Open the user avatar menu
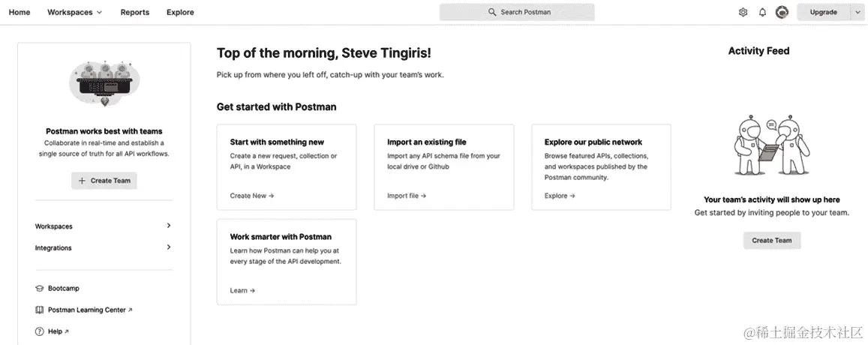Image resolution: width=868 pixels, height=345 pixels. tap(782, 12)
